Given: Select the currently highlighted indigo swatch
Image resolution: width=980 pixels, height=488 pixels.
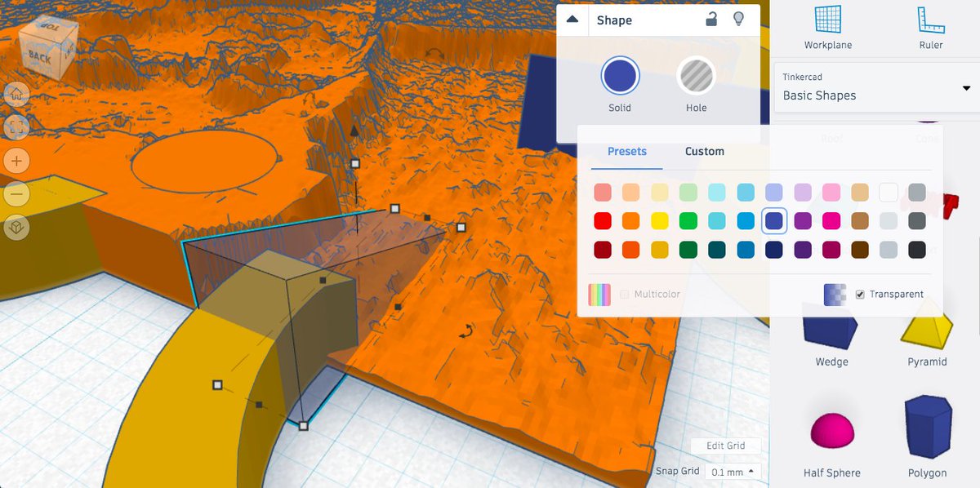Looking at the screenshot, I should [774, 221].
